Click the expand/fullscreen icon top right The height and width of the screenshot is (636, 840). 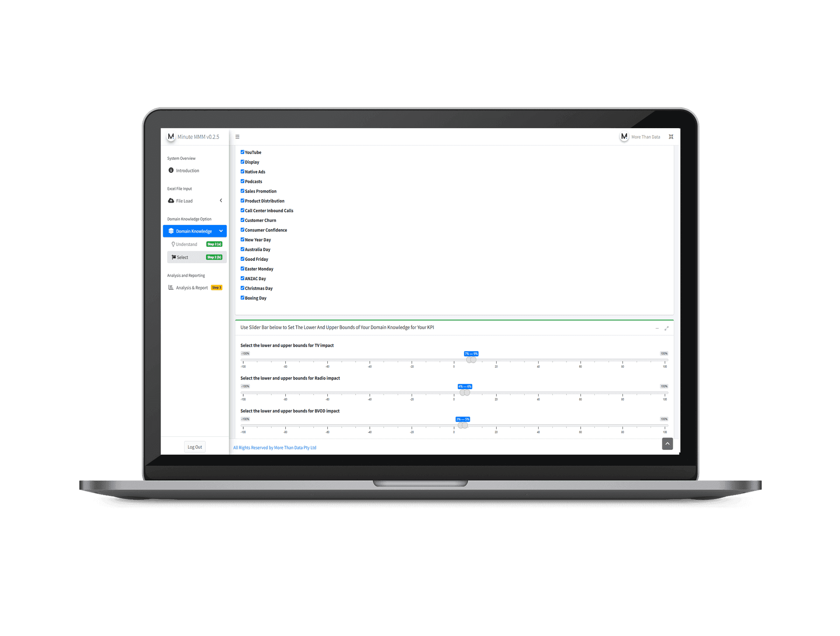pos(671,137)
